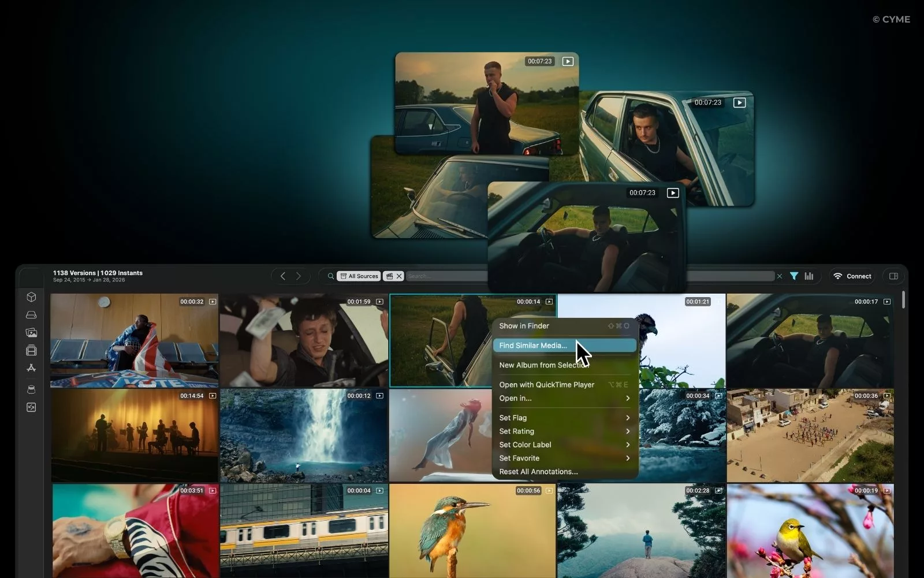Remove the video type filter token
924x578 pixels.
[x=399, y=276]
